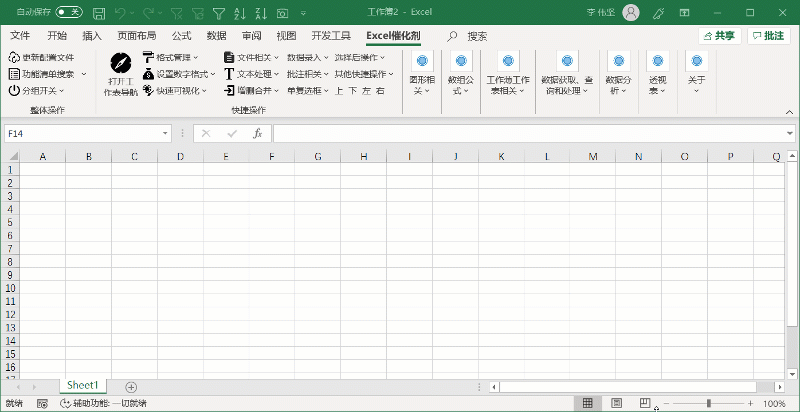This screenshot has width=800, height=412.
Task: Click the Redo arrow icon
Action: coord(148,12)
